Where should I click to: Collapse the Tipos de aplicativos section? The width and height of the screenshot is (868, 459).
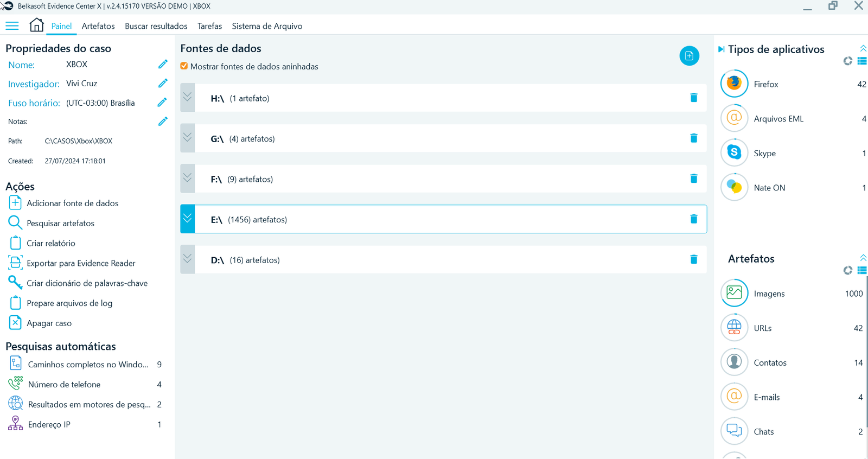(x=863, y=48)
